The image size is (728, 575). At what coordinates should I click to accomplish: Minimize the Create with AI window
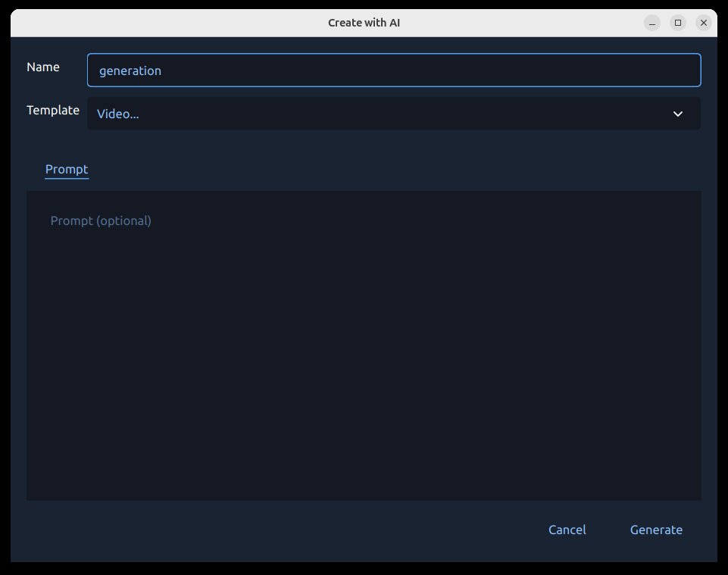tap(651, 22)
